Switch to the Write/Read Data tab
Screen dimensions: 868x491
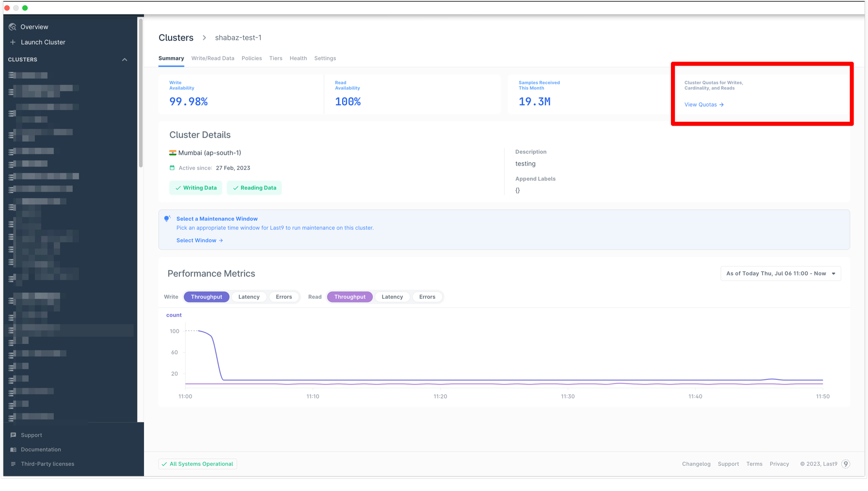point(213,59)
